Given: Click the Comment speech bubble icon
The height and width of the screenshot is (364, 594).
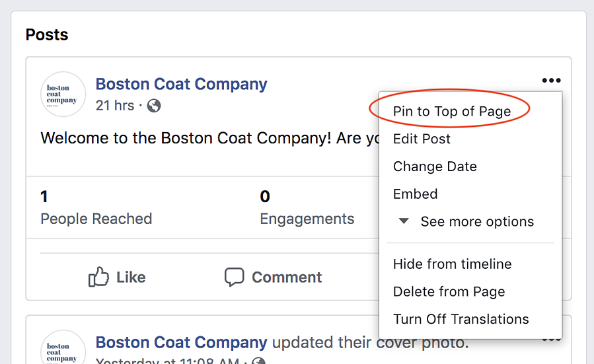Looking at the screenshot, I should (x=234, y=277).
